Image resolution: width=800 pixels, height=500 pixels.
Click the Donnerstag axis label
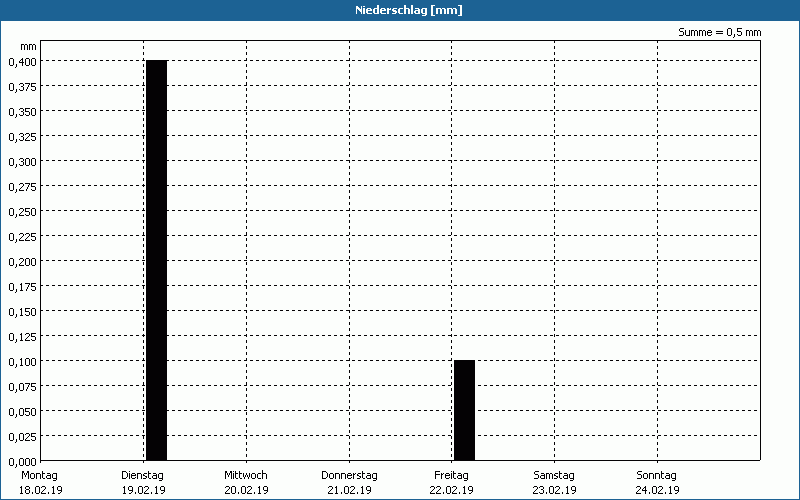click(349, 475)
